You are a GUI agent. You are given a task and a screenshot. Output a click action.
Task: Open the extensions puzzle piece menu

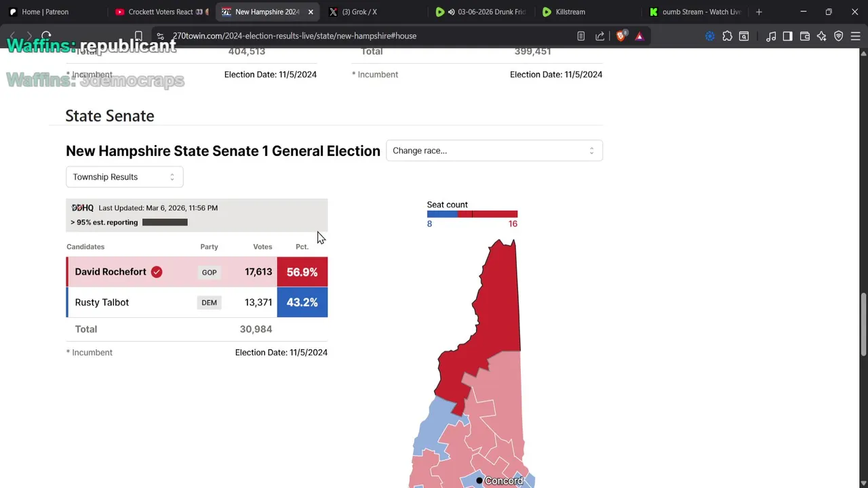(x=727, y=36)
